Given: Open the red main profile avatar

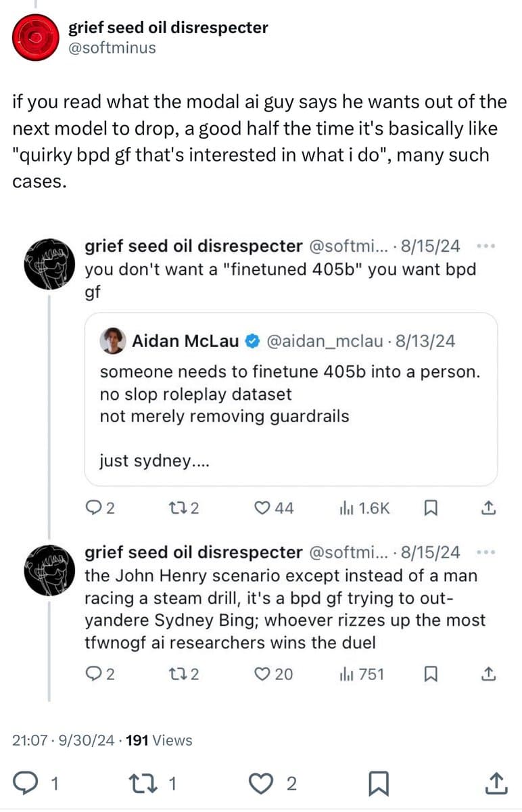Looking at the screenshot, I should (35, 38).
